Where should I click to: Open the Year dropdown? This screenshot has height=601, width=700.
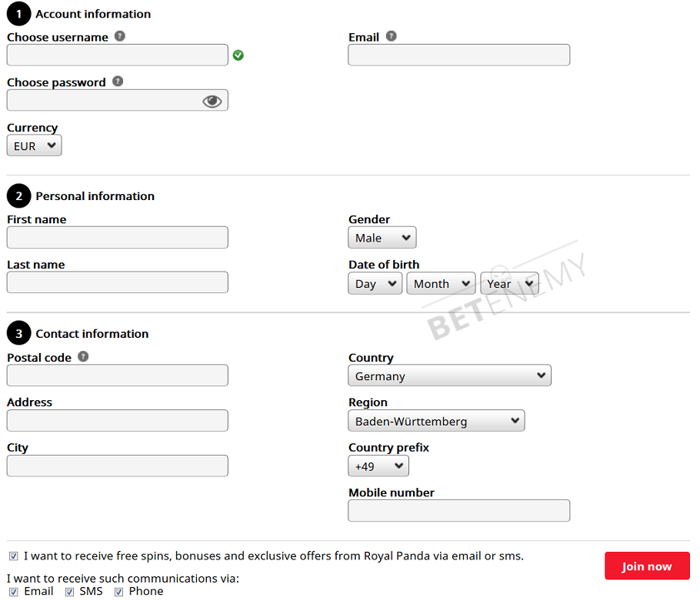(x=509, y=283)
